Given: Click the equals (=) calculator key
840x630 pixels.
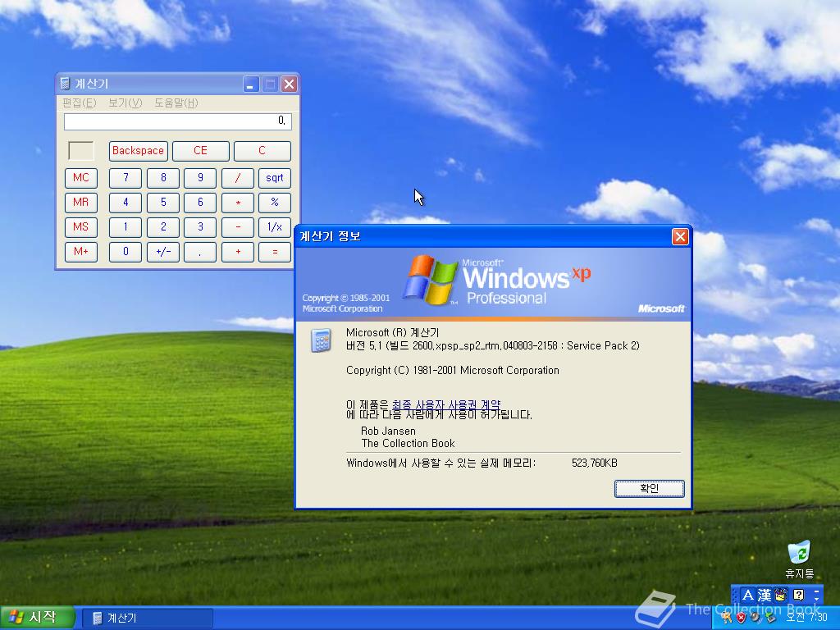Looking at the screenshot, I should coord(274,252).
